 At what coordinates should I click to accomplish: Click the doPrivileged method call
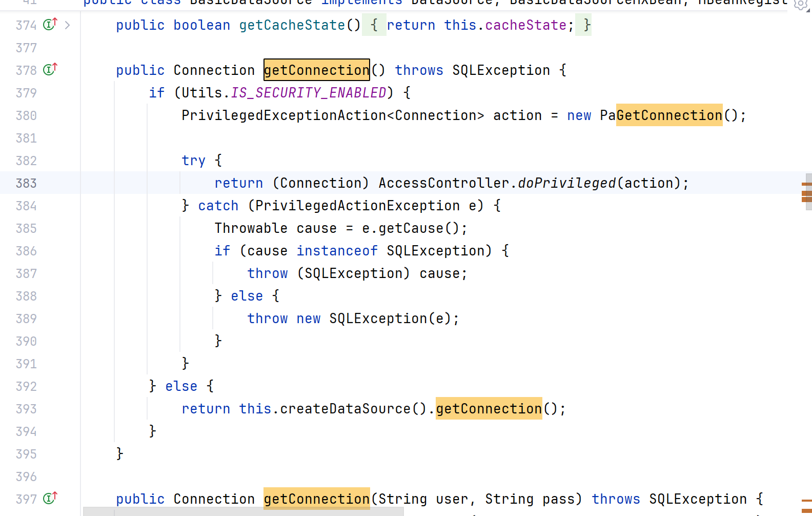point(566,183)
